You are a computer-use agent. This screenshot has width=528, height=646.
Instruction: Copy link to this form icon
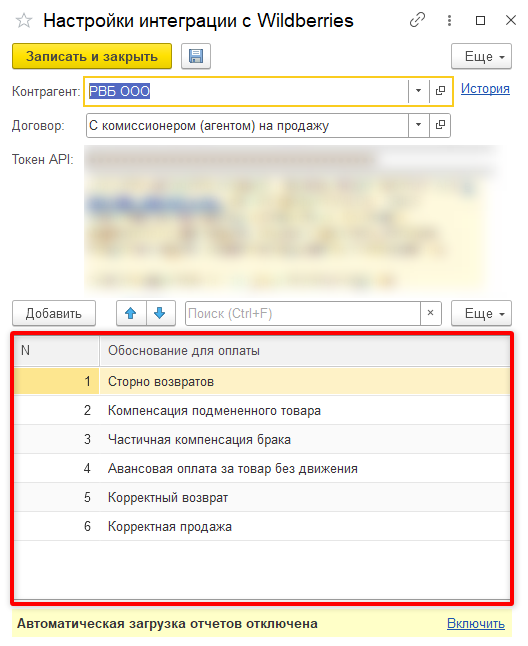point(417,20)
